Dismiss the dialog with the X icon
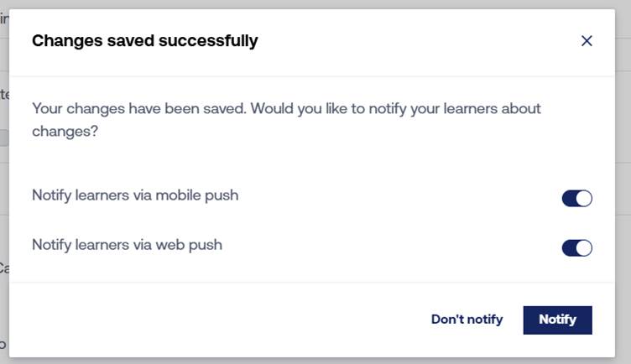Screen dimensions: 631x364 587,41
